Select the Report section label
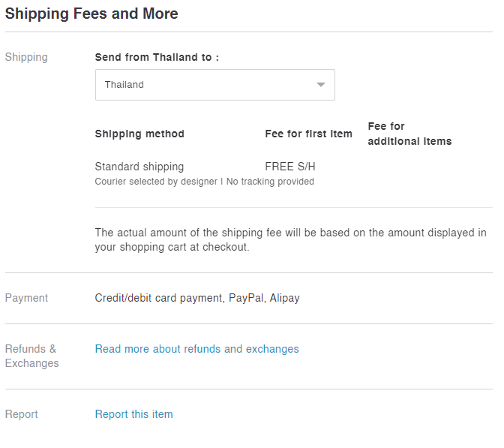Viewport: 504px width, 448px height. coord(21,414)
